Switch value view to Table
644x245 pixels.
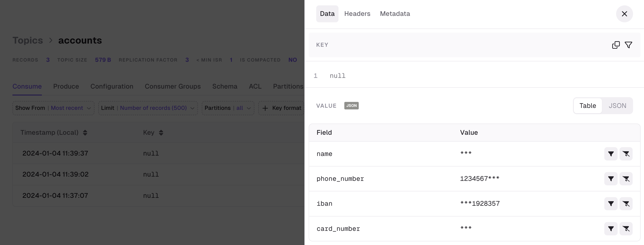point(588,106)
